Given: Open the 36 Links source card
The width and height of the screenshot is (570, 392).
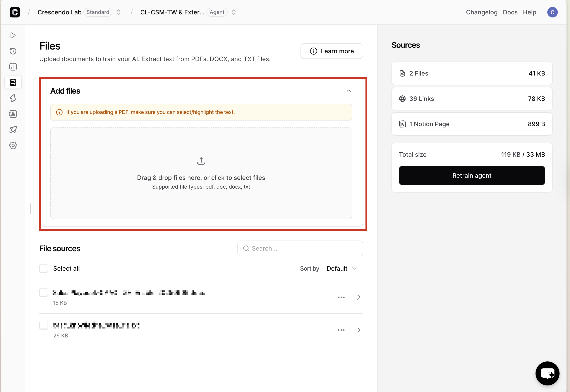Looking at the screenshot, I should pos(472,98).
